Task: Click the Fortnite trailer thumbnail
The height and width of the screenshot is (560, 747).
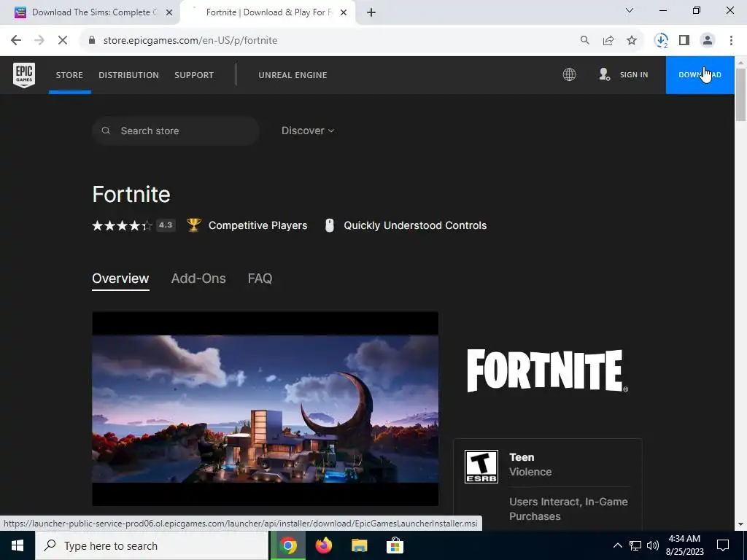Action: (265, 408)
